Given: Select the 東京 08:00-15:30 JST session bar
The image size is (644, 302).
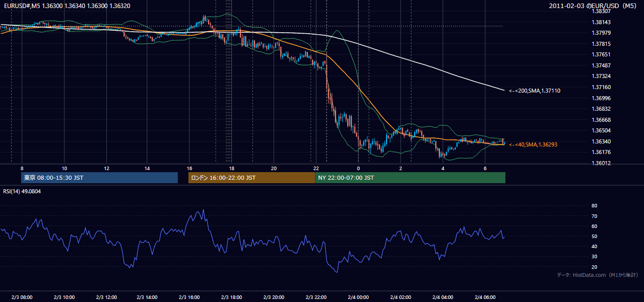Looking at the screenshot, I should click(99, 178).
